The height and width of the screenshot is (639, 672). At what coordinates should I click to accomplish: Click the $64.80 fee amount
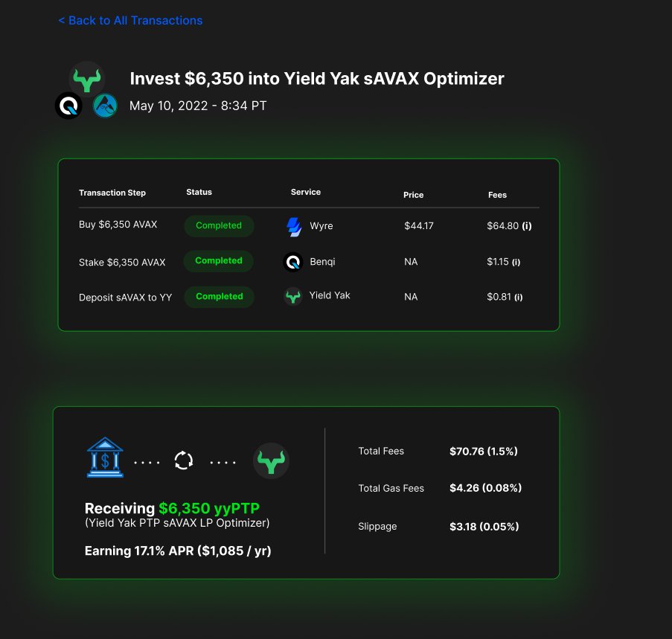pos(503,225)
